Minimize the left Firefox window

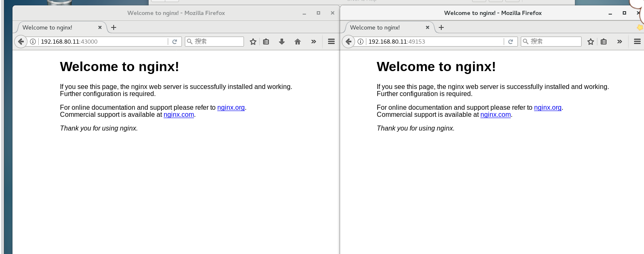tap(305, 13)
